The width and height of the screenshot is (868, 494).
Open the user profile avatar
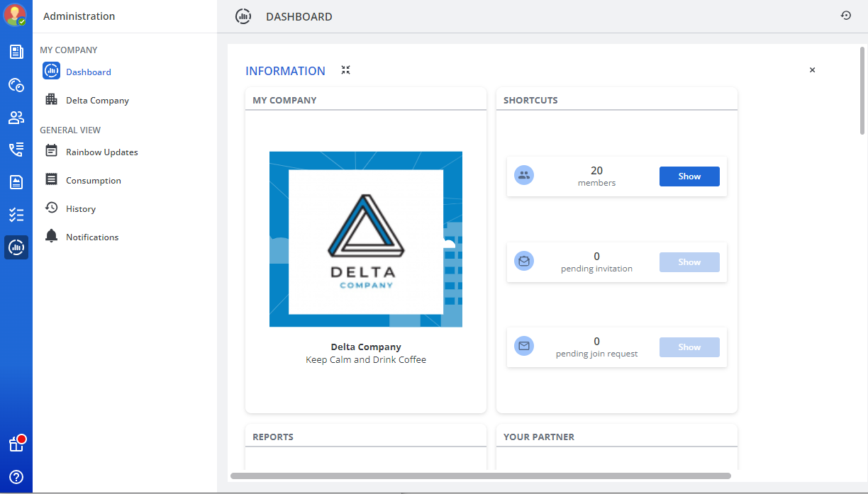point(15,15)
